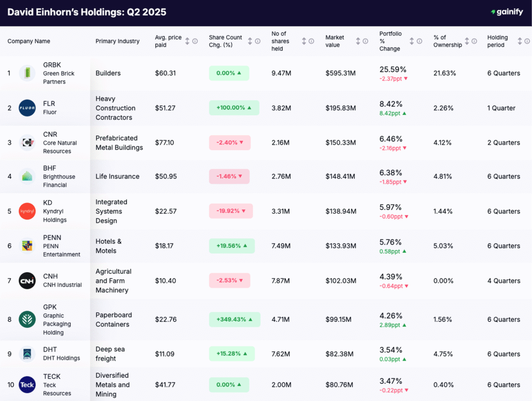Click the Company Name column header
The height and width of the screenshot is (401, 532).
coord(29,41)
